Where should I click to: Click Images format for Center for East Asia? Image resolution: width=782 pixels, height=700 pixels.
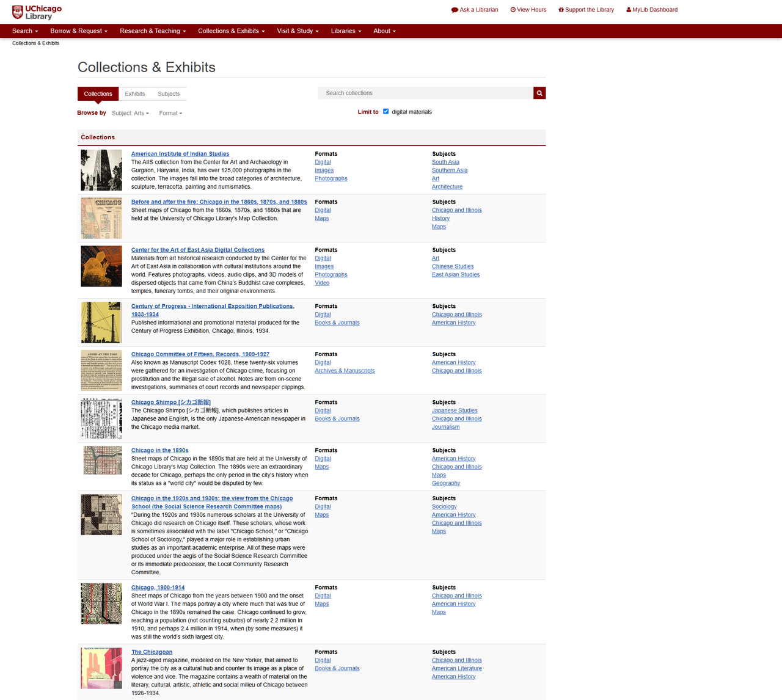pos(324,266)
